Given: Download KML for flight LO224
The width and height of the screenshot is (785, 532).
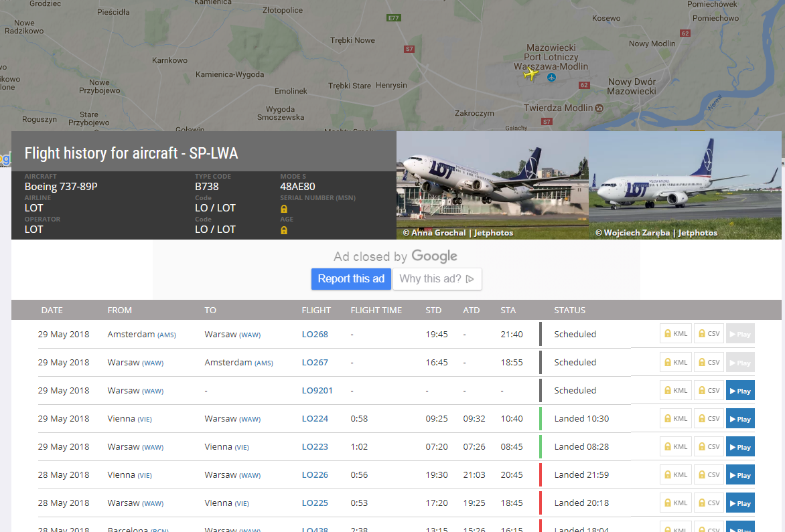Looking at the screenshot, I should pyautogui.click(x=675, y=418).
